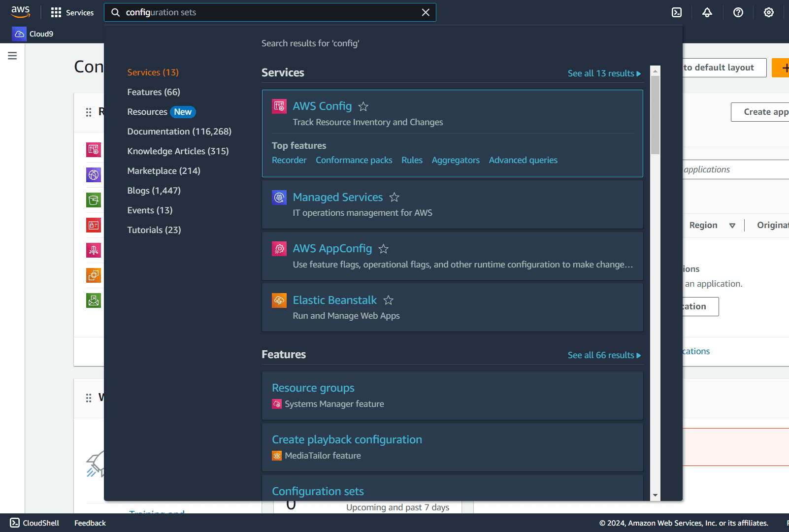789x532 pixels.
Task: Open the Elastic Beanstalk result
Action: 335,300
